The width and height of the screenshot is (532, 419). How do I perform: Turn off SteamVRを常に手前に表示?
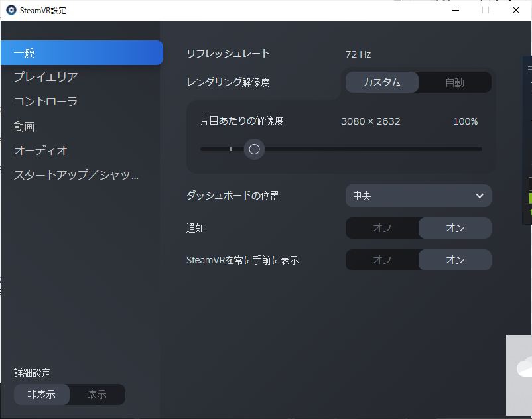[382, 260]
